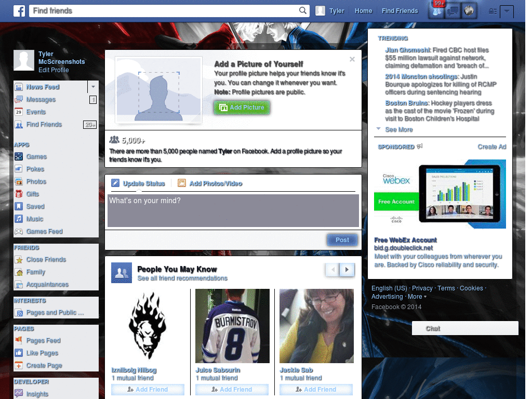The image size is (532, 399).
Task: Open Jian Ghomeshi trending topic
Action: pyautogui.click(x=407, y=50)
